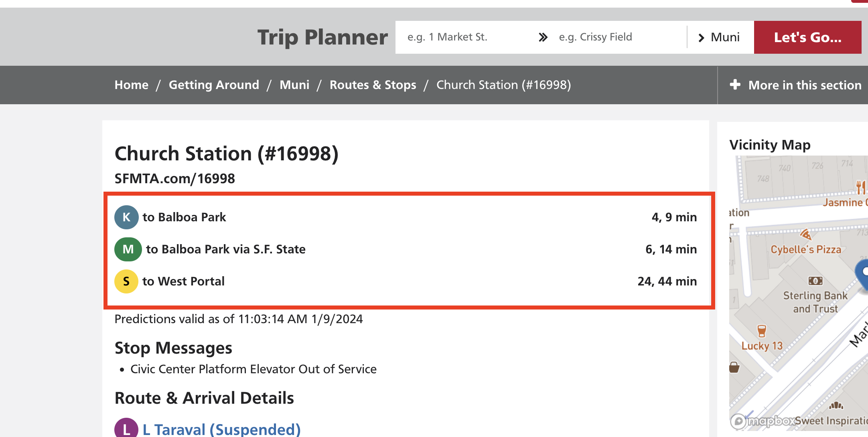Click the trip start address field
Viewport: 868px width, 437px height.
click(465, 37)
